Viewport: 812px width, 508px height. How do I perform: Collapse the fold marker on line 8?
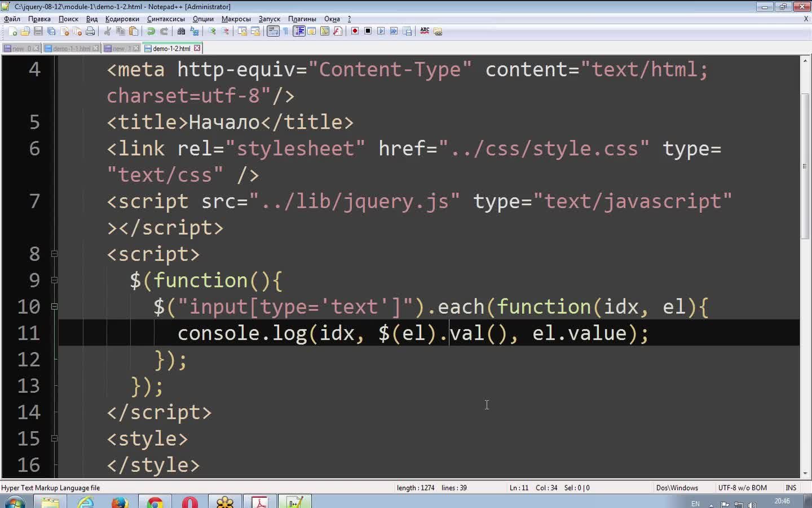pyautogui.click(x=54, y=254)
